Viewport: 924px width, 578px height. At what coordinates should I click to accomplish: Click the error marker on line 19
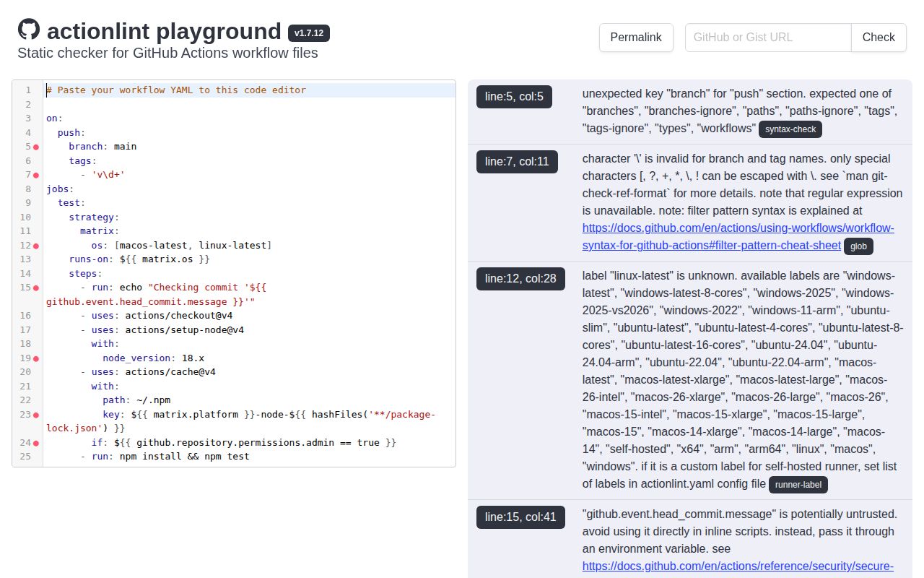(x=36, y=358)
